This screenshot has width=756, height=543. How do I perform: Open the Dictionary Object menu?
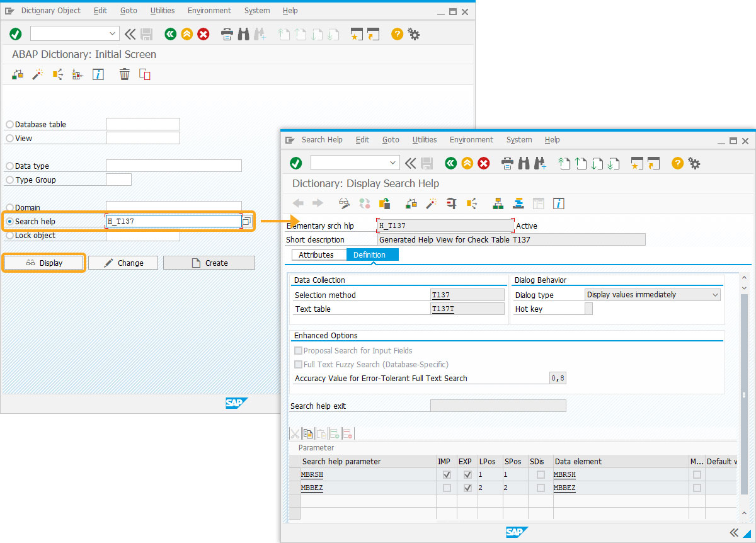tap(51, 11)
